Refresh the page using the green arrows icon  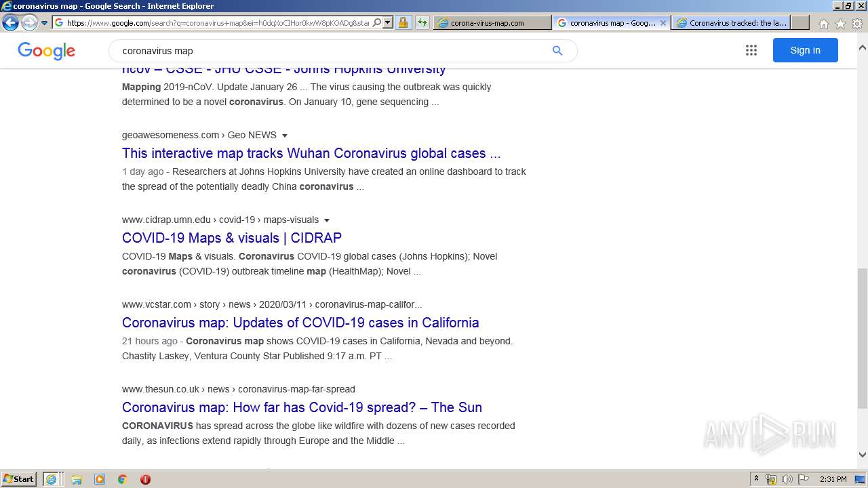pyautogui.click(x=422, y=22)
